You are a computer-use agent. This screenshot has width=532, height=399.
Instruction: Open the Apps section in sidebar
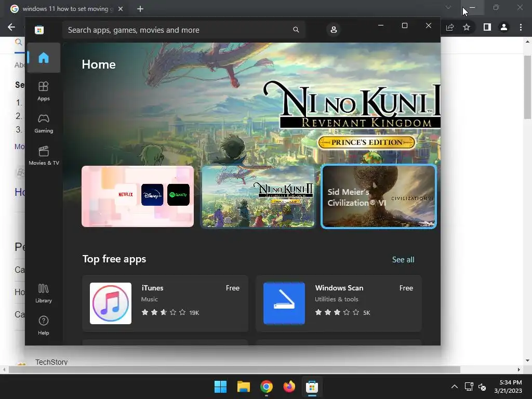tap(44, 91)
